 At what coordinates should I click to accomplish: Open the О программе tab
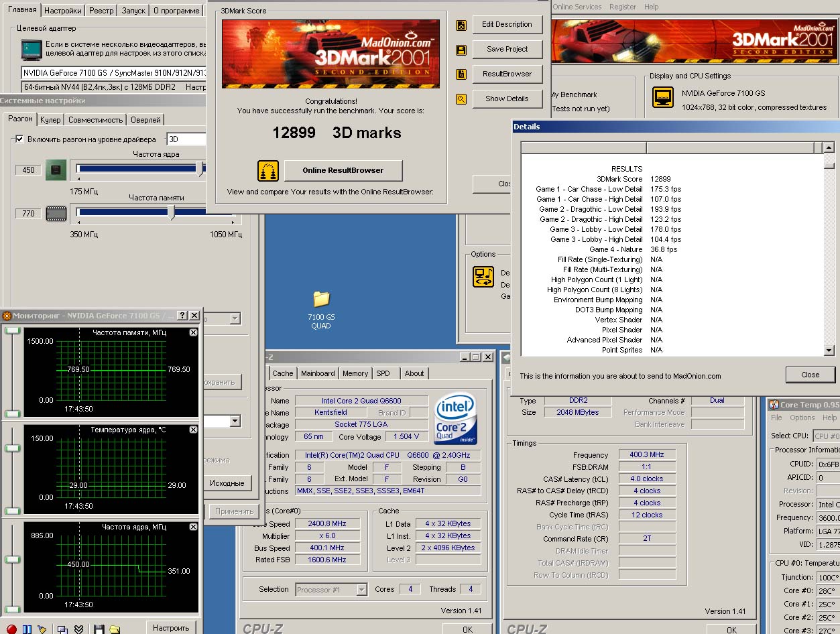pyautogui.click(x=176, y=11)
